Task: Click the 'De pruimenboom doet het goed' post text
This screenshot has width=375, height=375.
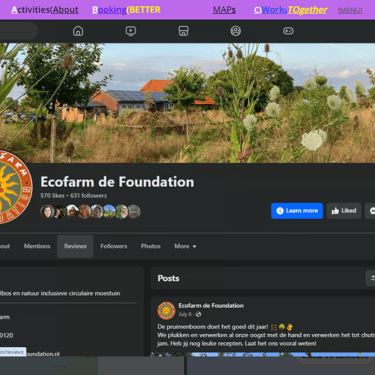Action: pos(213,327)
